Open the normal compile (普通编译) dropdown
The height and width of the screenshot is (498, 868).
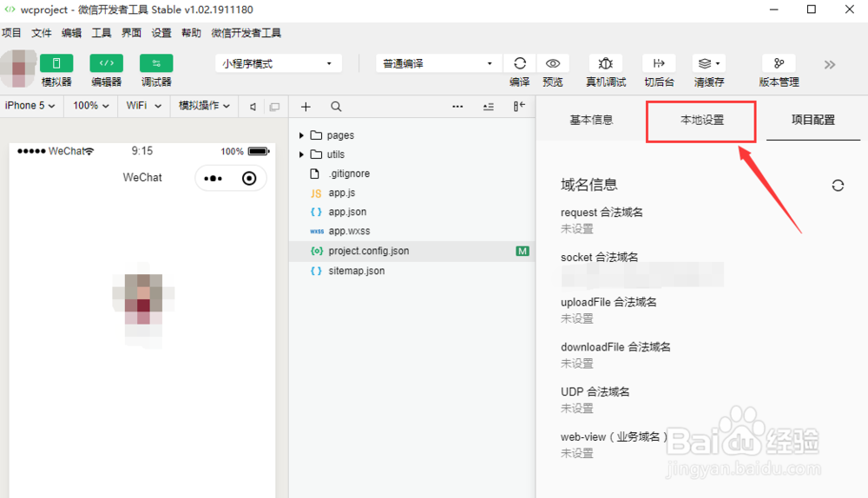pyautogui.click(x=439, y=63)
